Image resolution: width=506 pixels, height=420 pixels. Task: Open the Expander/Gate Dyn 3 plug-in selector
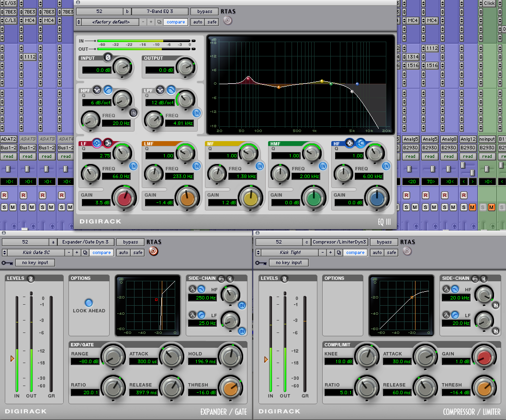(x=86, y=242)
